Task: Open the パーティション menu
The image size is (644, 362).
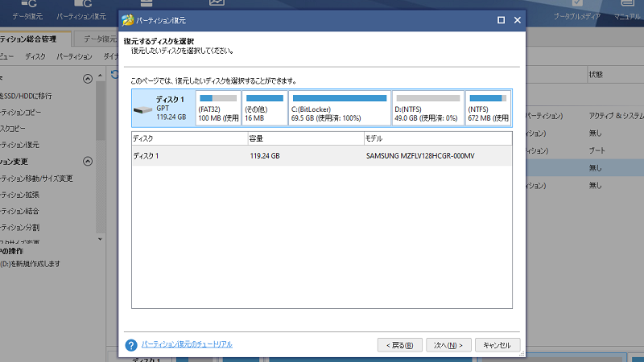Action: (x=74, y=56)
